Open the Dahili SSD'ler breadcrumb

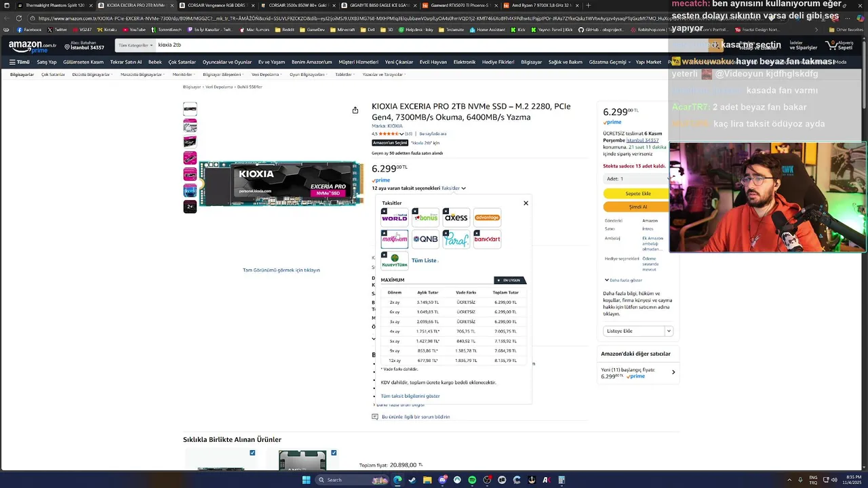point(250,87)
